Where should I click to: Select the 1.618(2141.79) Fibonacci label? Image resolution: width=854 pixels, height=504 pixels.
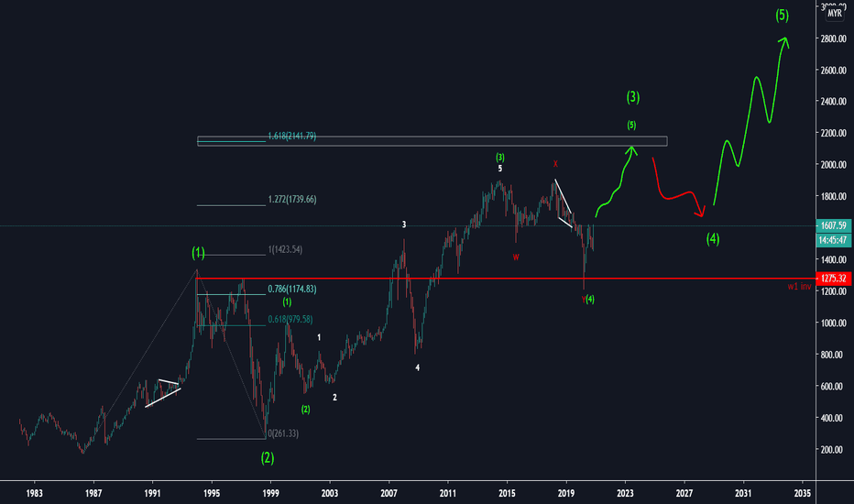(292, 137)
